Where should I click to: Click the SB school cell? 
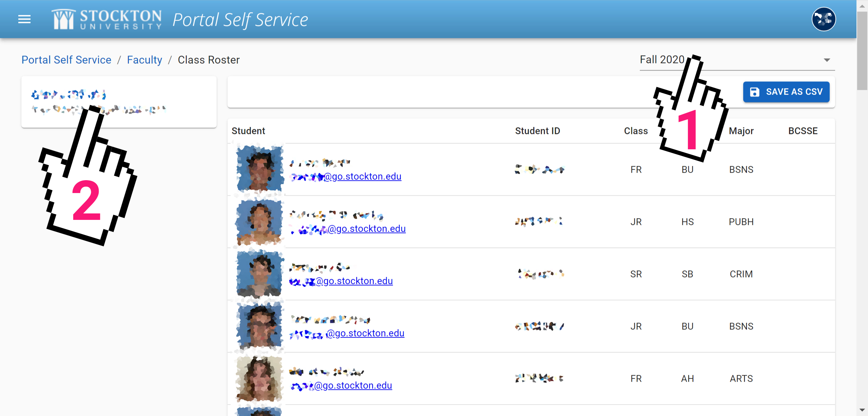point(688,274)
